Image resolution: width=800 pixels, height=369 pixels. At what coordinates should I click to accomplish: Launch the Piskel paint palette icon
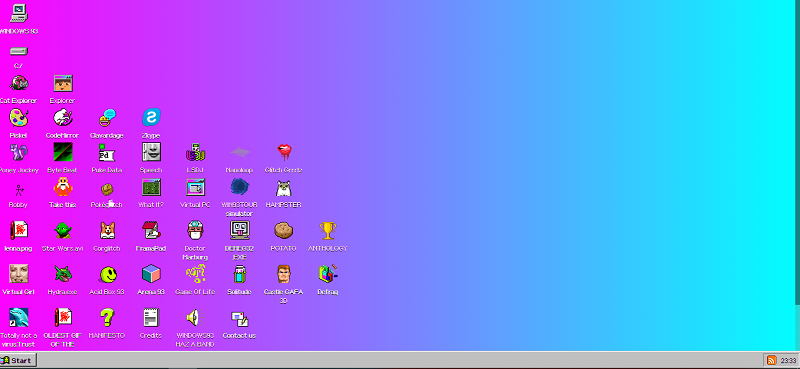18,118
